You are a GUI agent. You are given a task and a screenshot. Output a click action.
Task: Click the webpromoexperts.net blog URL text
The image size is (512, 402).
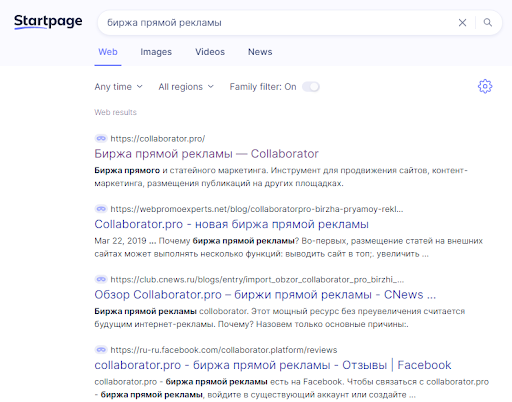pos(257,209)
